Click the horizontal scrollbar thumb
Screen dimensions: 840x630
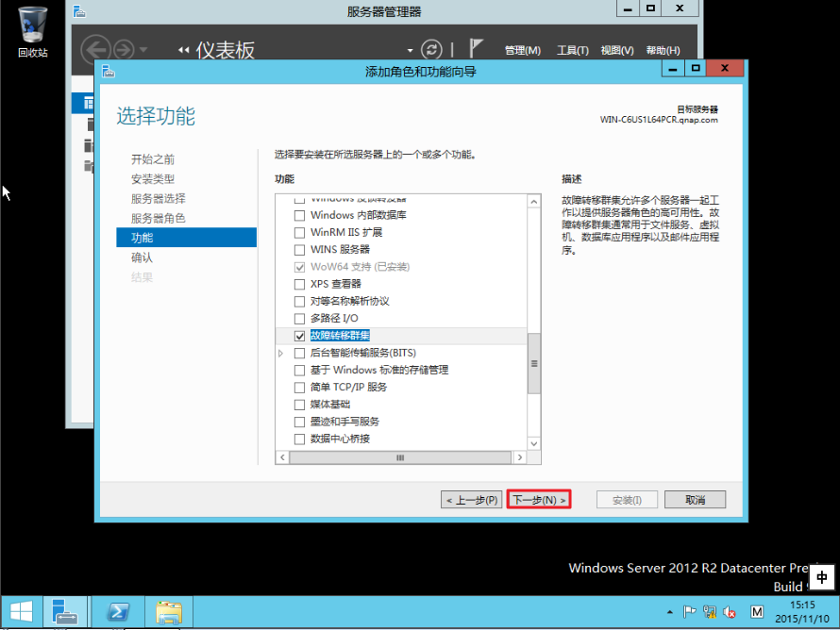pyautogui.click(x=400, y=457)
